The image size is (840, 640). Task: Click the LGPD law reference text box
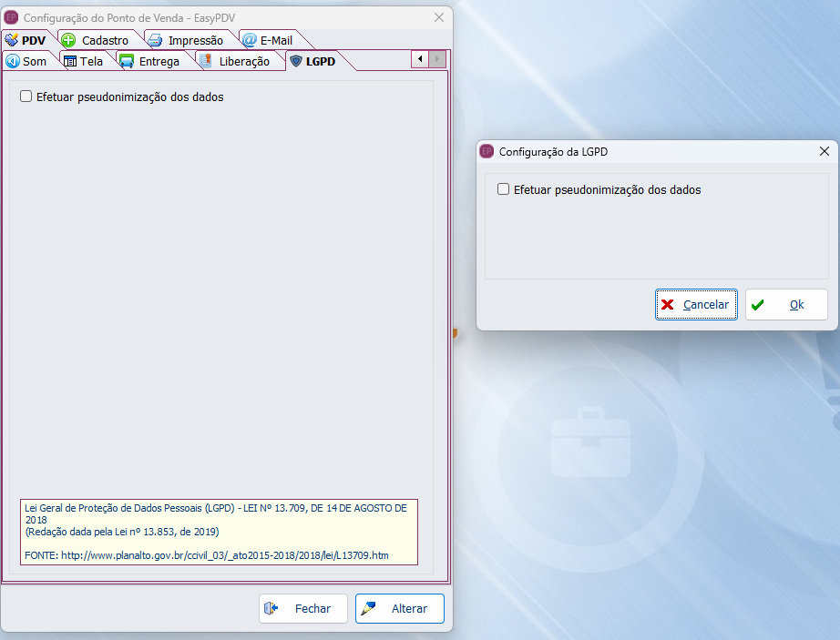tap(219, 532)
